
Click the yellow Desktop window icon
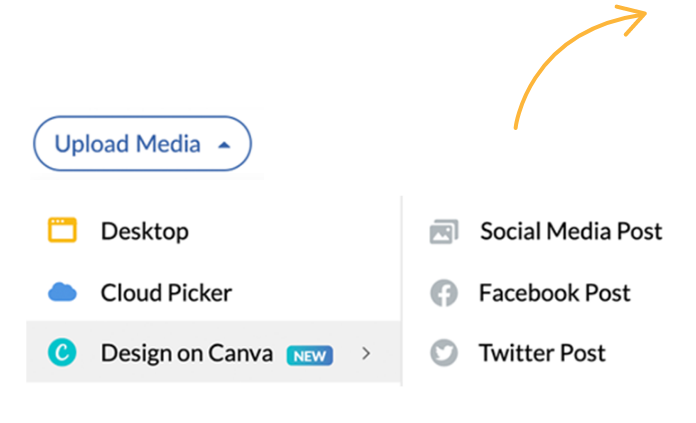click(x=62, y=231)
